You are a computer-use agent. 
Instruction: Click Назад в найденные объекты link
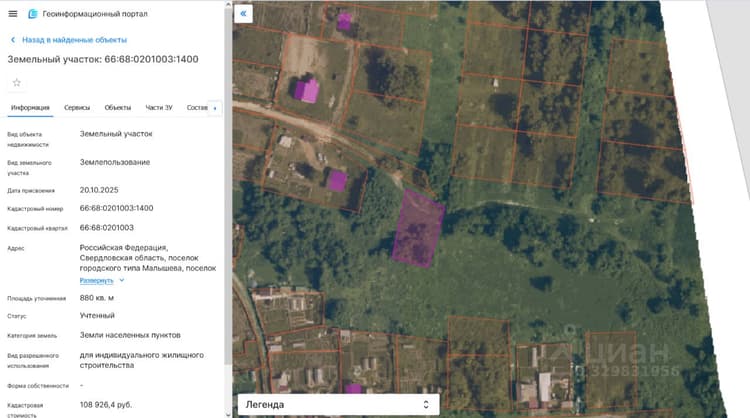(74, 40)
